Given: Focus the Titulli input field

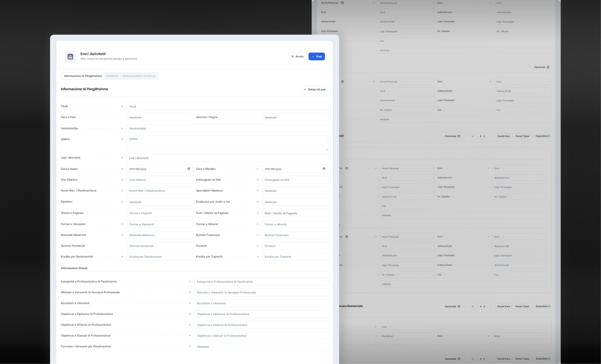Looking at the screenshot, I should (227, 106).
